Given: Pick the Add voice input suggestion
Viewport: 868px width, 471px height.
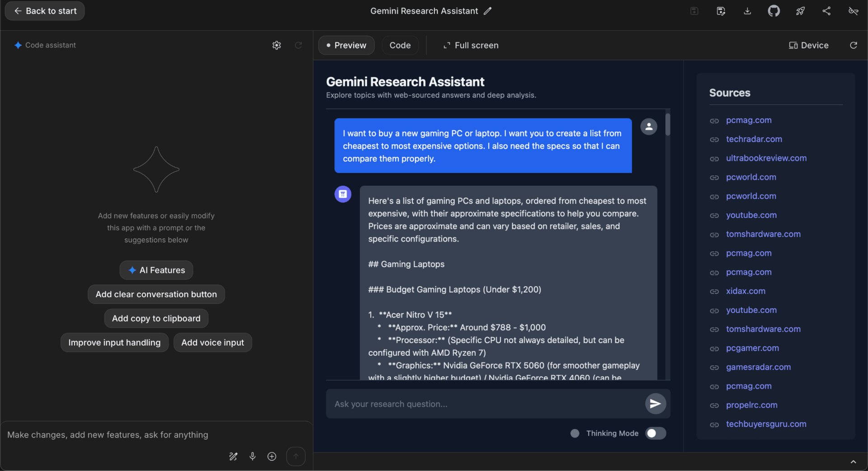Looking at the screenshot, I should pos(212,343).
